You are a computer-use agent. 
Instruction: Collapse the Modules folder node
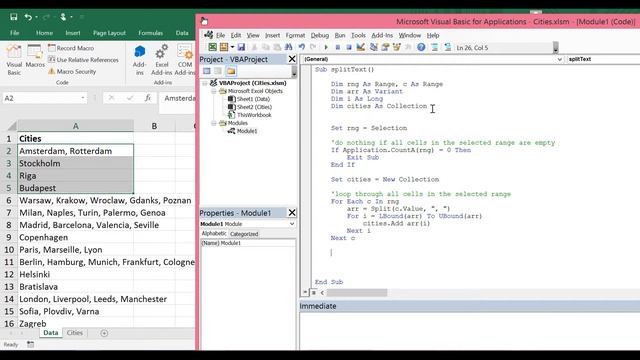tap(213, 123)
